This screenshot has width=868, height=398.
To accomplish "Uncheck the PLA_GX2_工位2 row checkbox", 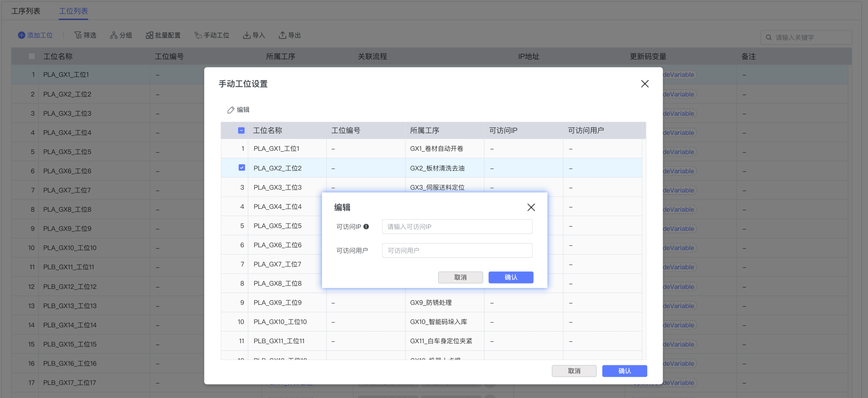I will (242, 168).
